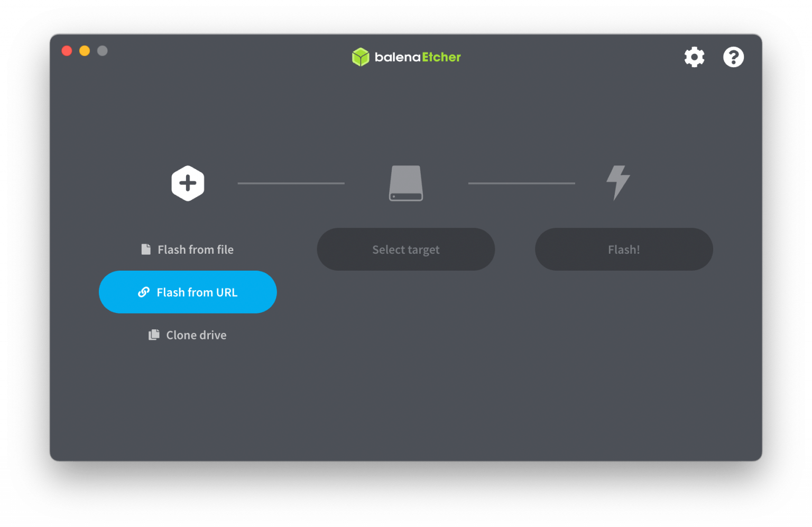Select the Flash from URL option
Viewport: 812px width, 527px height.
pyautogui.click(x=188, y=292)
